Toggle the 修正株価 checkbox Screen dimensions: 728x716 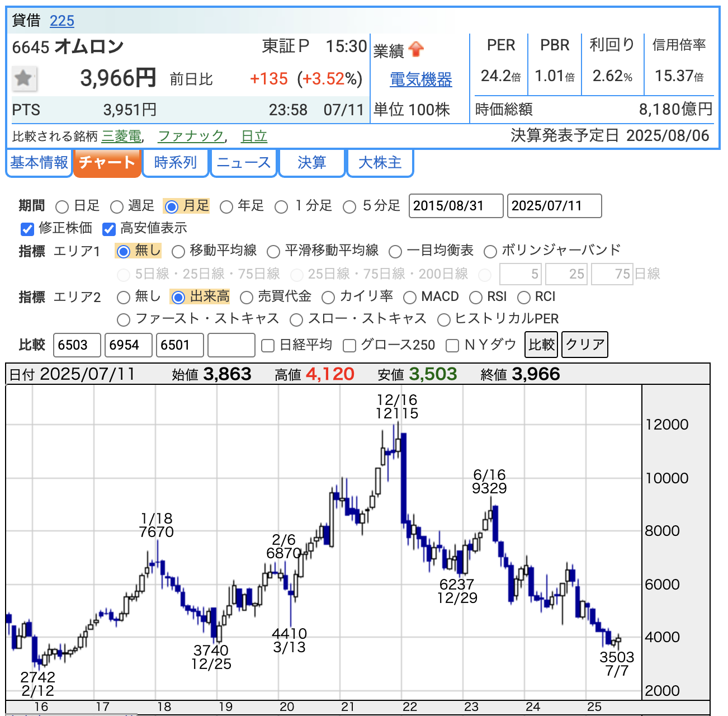coord(27,229)
